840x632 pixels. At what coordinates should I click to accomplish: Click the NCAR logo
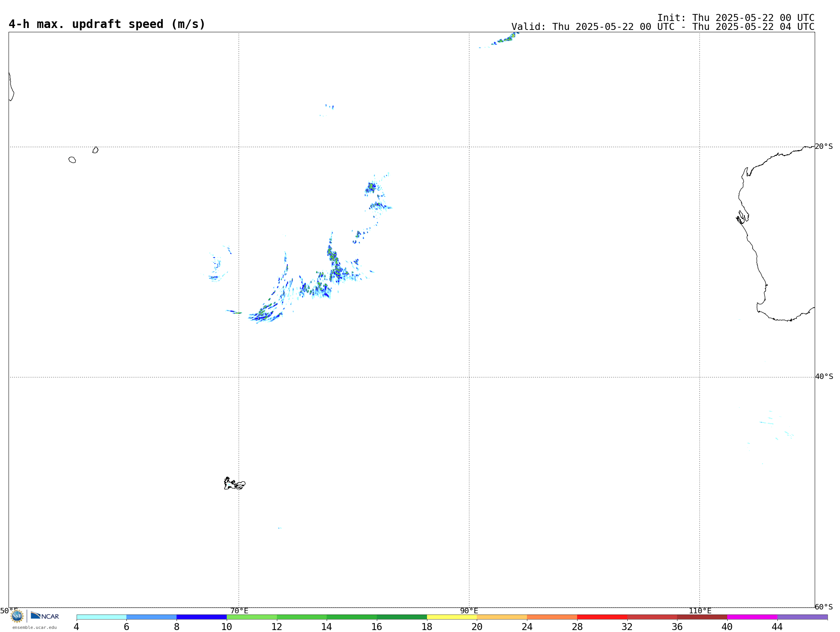click(x=45, y=616)
